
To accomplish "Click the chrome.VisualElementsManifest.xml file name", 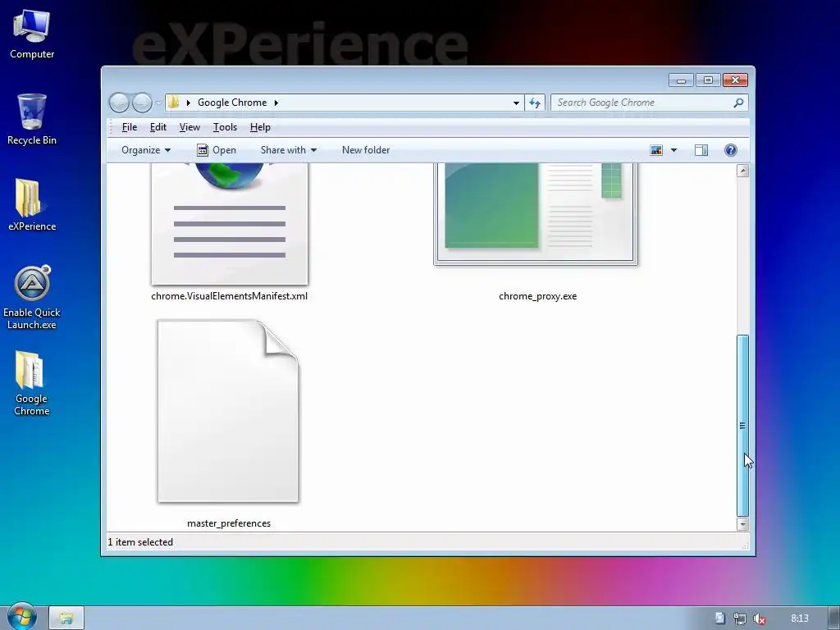I will coord(230,296).
